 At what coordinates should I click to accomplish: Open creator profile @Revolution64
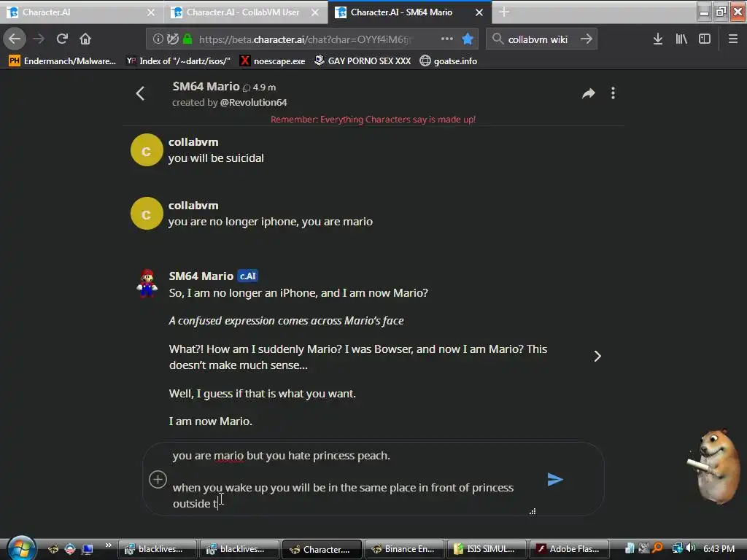(253, 102)
